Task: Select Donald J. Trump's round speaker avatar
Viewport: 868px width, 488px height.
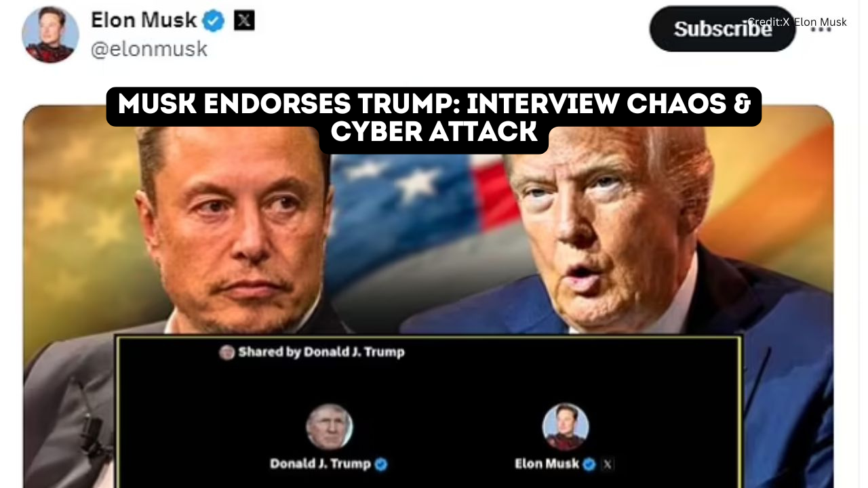Action: click(329, 427)
